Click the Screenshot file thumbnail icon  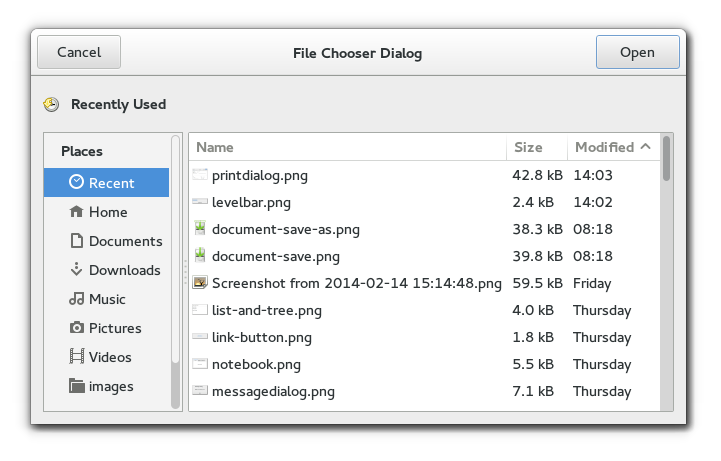coord(200,283)
